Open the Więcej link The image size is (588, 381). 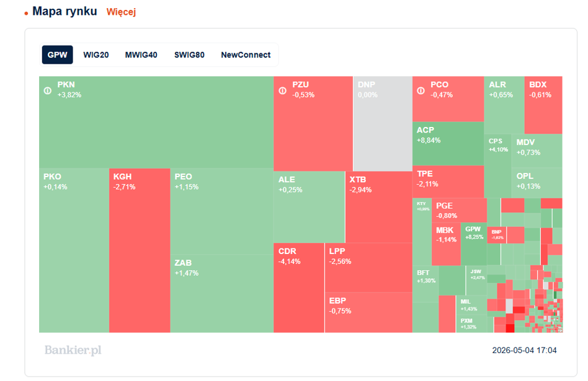(121, 12)
